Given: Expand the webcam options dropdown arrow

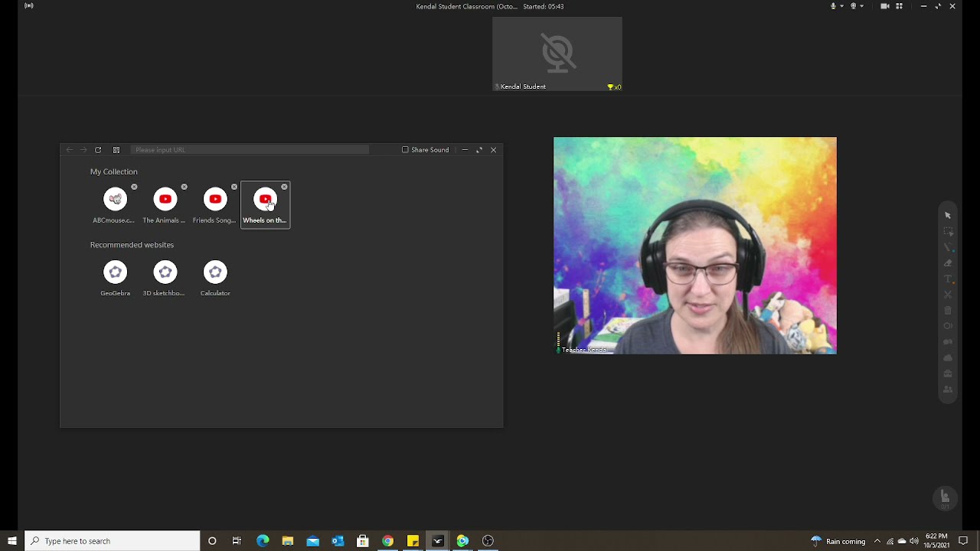Looking at the screenshot, I should pyautogui.click(x=862, y=6).
